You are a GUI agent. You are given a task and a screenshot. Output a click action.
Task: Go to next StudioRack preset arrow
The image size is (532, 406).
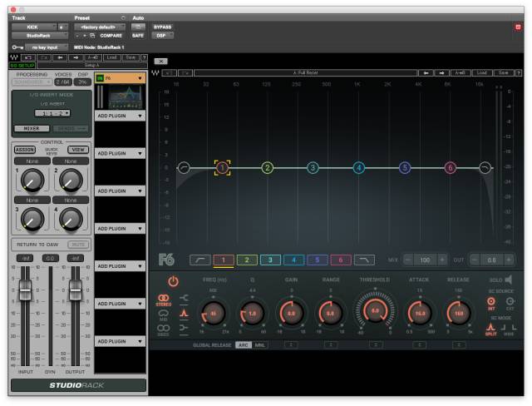click(x=76, y=57)
